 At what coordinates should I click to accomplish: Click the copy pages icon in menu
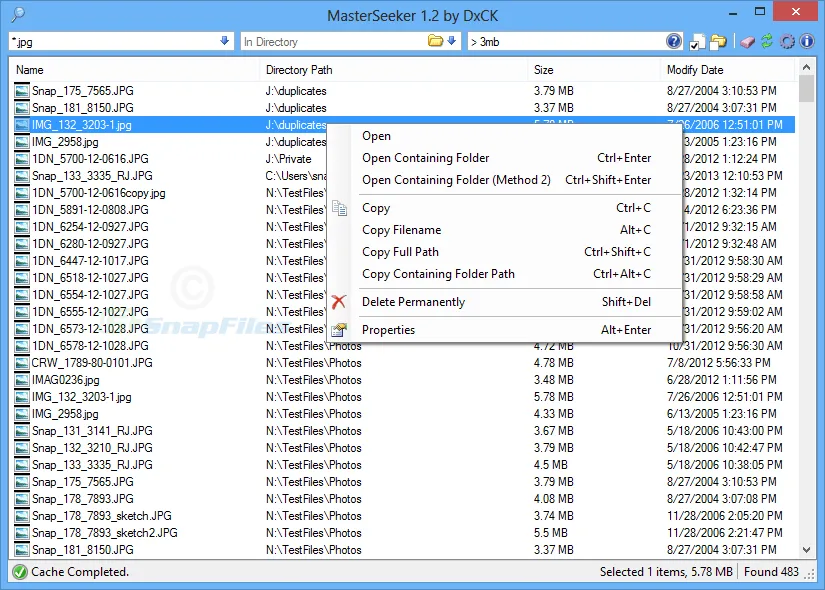pyautogui.click(x=339, y=208)
